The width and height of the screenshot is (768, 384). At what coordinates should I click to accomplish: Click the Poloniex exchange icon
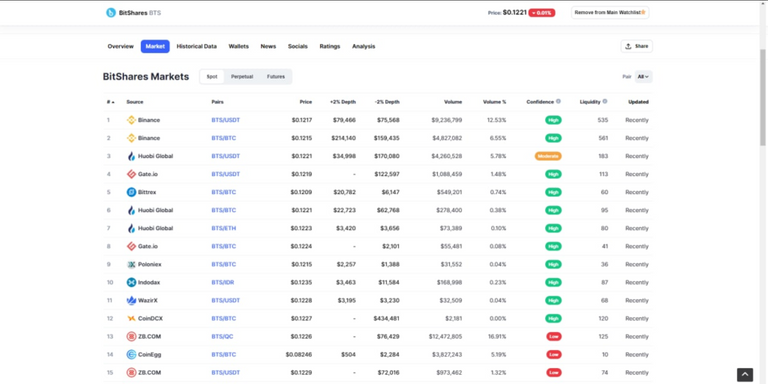tap(131, 264)
